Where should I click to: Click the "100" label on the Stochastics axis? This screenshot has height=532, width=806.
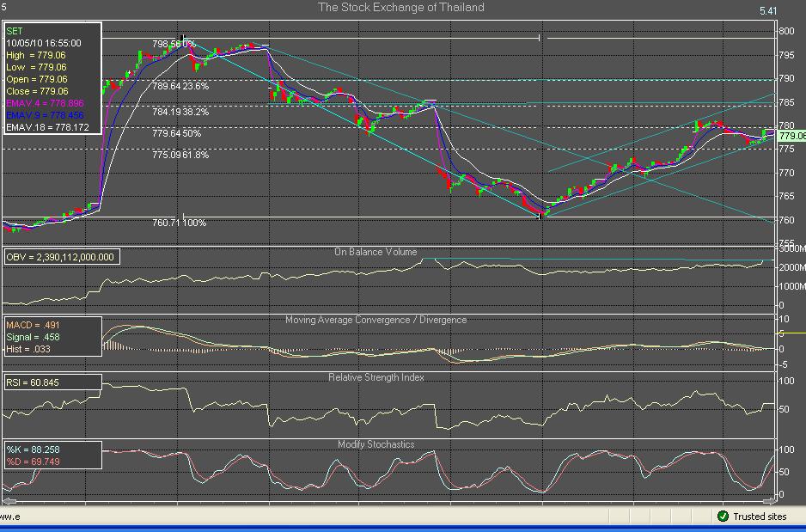coord(786,449)
